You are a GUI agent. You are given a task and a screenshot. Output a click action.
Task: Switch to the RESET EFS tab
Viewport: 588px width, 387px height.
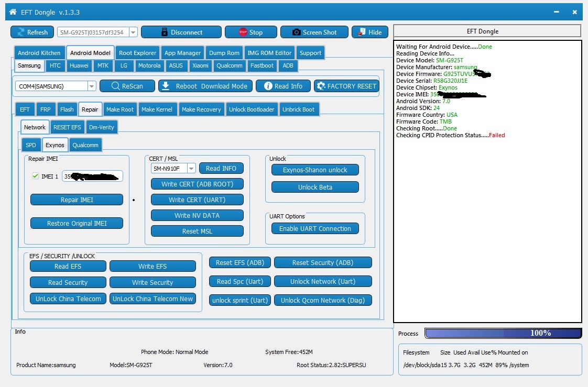click(x=67, y=127)
